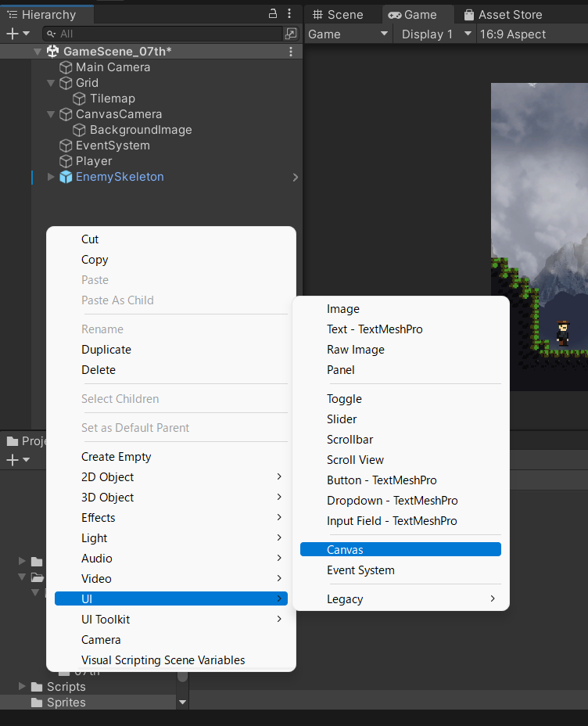Open the Audio submenu
The height and width of the screenshot is (726, 588).
click(x=171, y=559)
